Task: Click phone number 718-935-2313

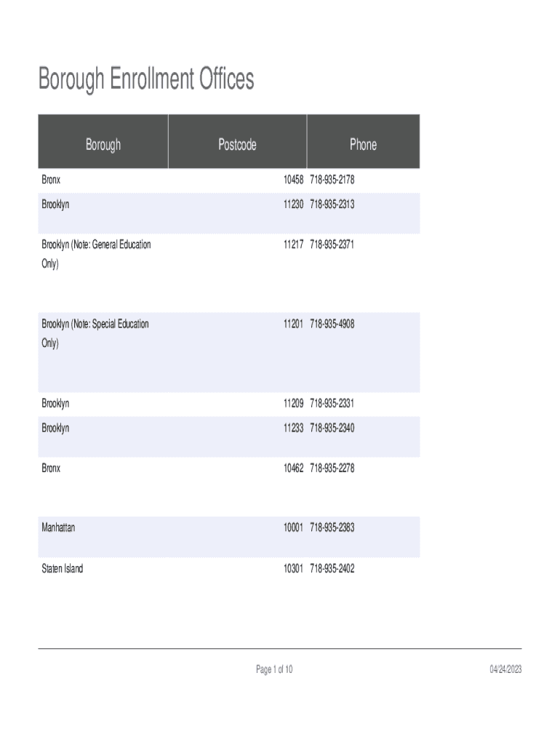Action: click(332, 204)
